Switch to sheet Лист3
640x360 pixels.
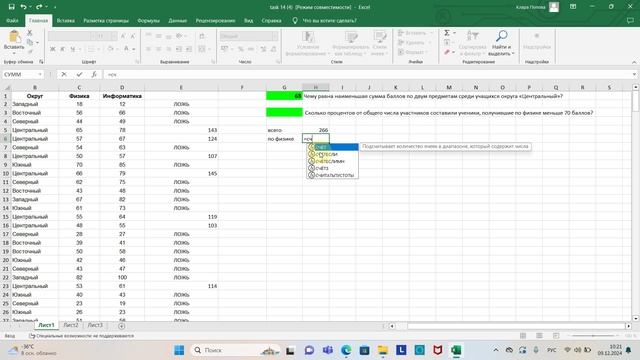(95, 325)
